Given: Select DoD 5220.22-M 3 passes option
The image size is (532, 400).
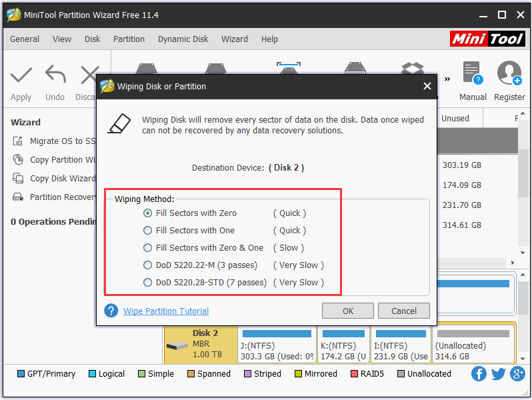Looking at the screenshot, I should [x=147, y=265].
